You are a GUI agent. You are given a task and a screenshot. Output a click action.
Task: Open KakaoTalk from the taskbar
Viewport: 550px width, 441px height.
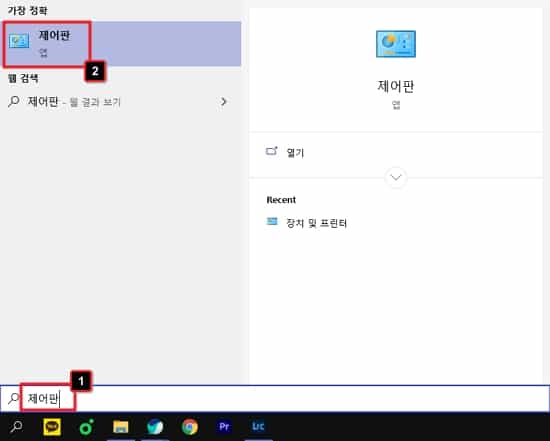point(52,427)
